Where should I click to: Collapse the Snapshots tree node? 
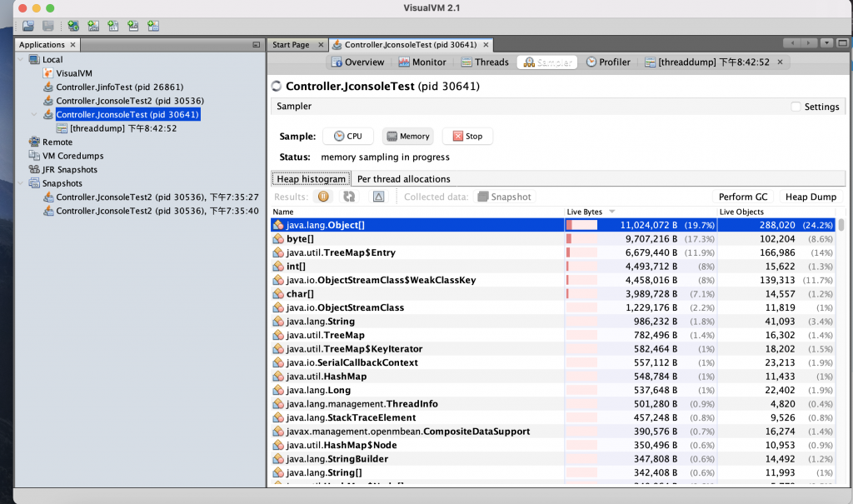tap(21, 183)
